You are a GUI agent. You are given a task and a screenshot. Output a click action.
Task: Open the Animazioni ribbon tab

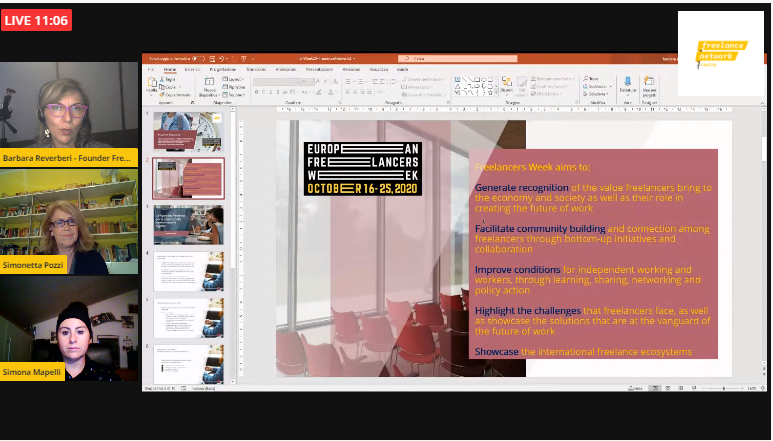(x=285, y=69)
